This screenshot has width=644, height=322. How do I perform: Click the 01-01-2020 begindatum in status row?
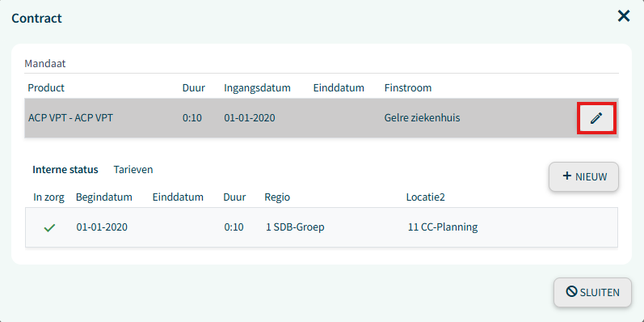coord(102,227)
